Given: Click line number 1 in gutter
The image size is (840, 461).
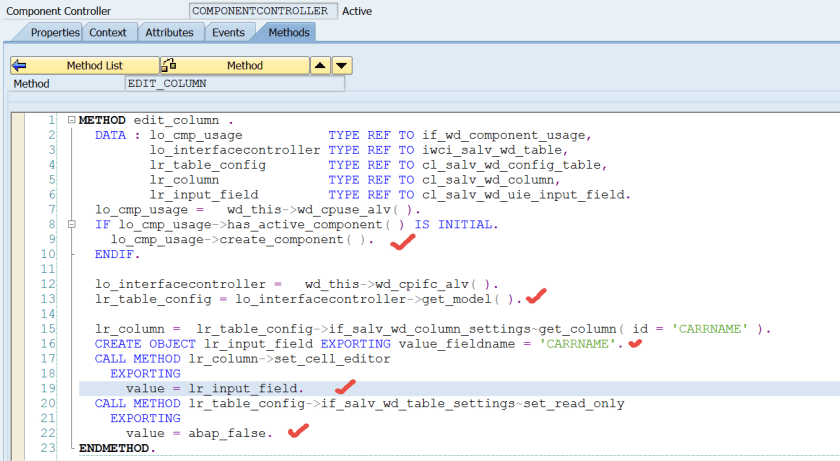Looking at the screenshot, I should pyautogui.click(x=51, y=120).
